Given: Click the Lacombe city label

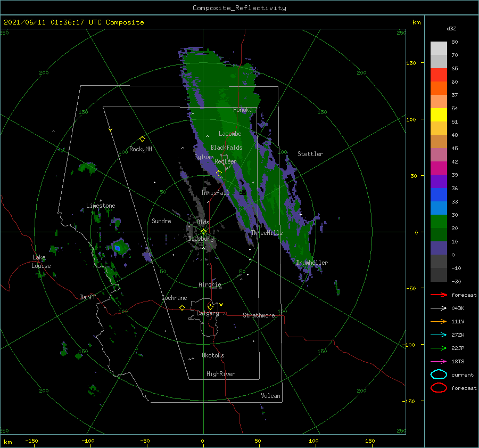Looking at the screenshot, I should (230, 134).
